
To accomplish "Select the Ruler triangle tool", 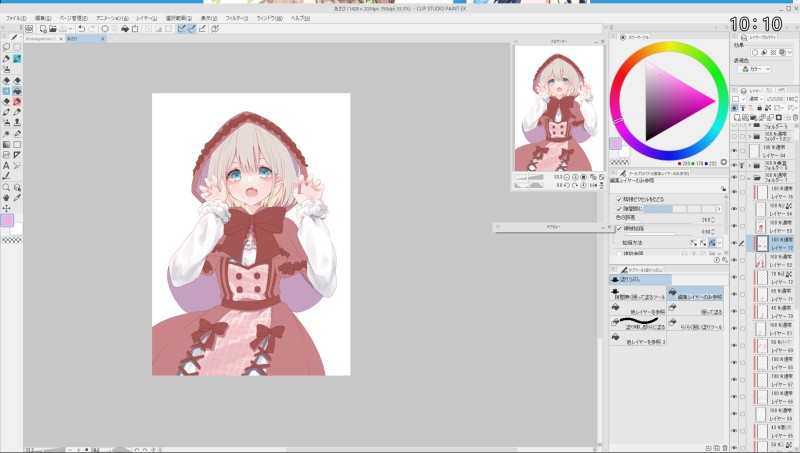I will pos(17,155).
